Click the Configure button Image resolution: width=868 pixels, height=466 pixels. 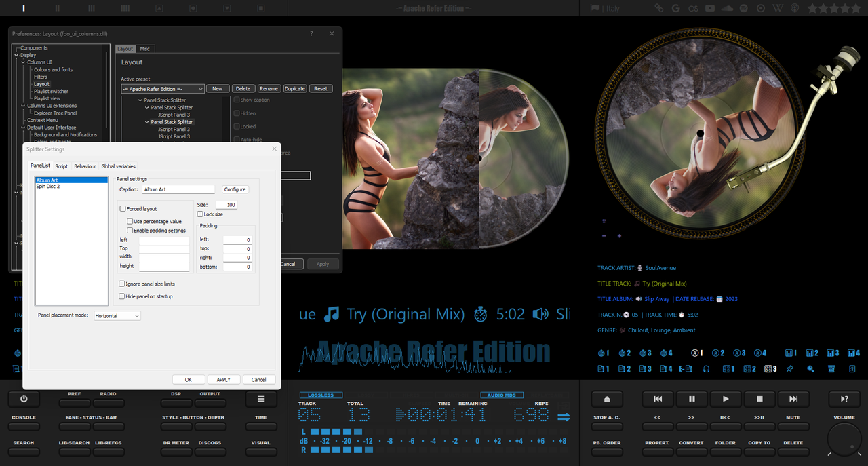pyautogui.click(x=235, y=189)
